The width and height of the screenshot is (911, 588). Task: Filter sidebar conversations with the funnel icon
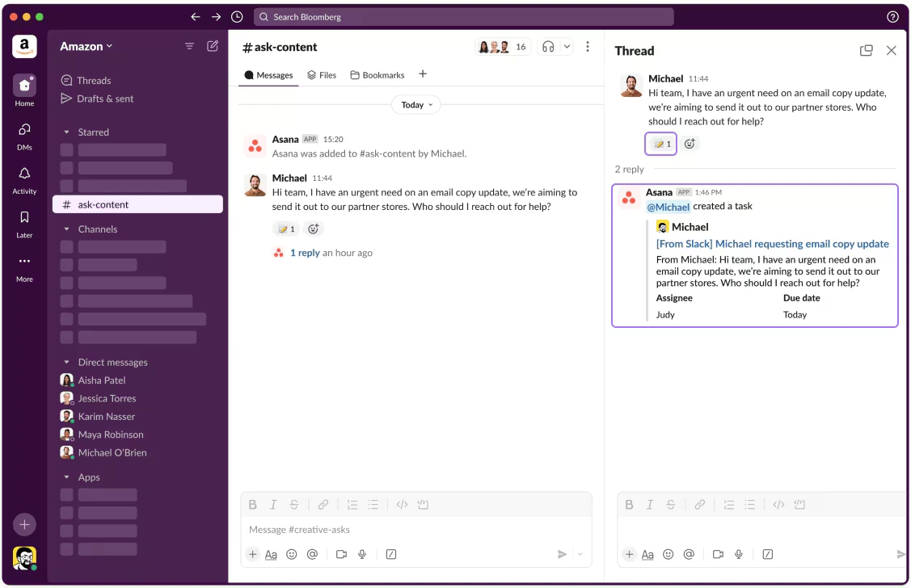(188, 46)
